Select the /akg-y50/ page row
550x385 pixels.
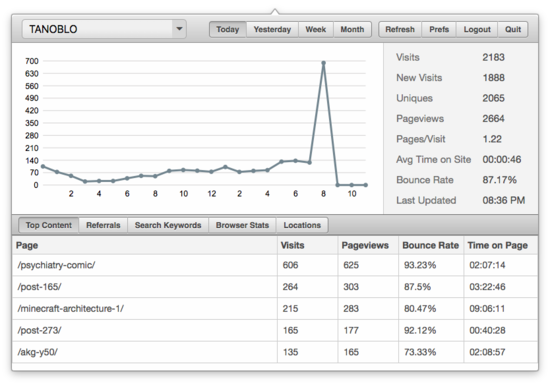[x=275, y=352]
